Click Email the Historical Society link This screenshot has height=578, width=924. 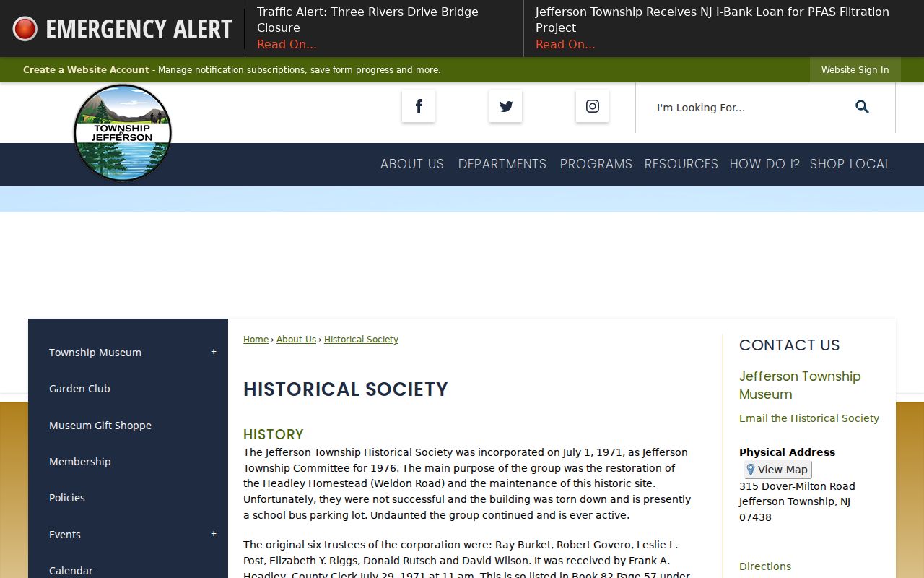tap(809, 418)
